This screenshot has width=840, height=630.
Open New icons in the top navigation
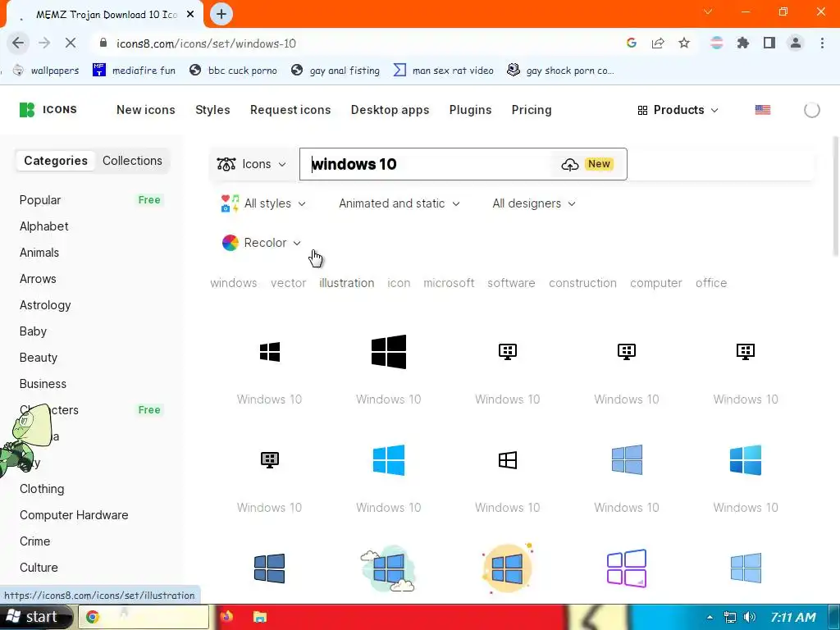coord(146,110)
